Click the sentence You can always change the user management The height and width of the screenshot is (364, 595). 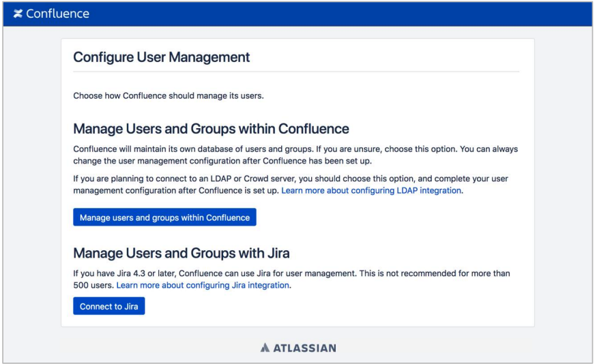coord(295,155)
